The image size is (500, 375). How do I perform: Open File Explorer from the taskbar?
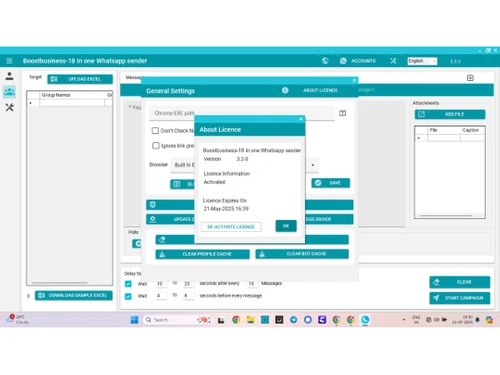(x=250, y=320)
